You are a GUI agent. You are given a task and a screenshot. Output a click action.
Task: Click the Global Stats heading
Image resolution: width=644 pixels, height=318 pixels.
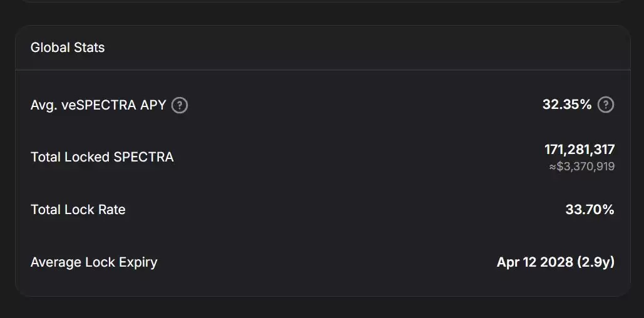pyautogui.click(x=68, y=48)
